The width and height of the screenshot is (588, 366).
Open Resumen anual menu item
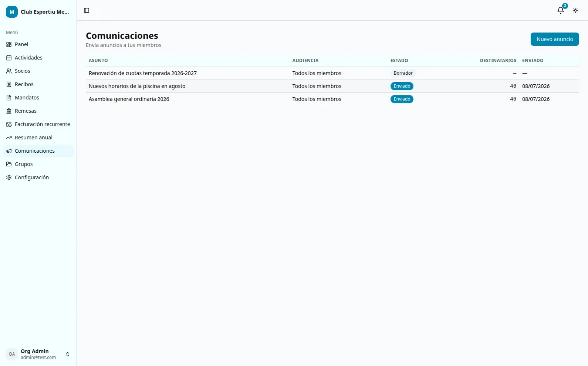(38, 138)
